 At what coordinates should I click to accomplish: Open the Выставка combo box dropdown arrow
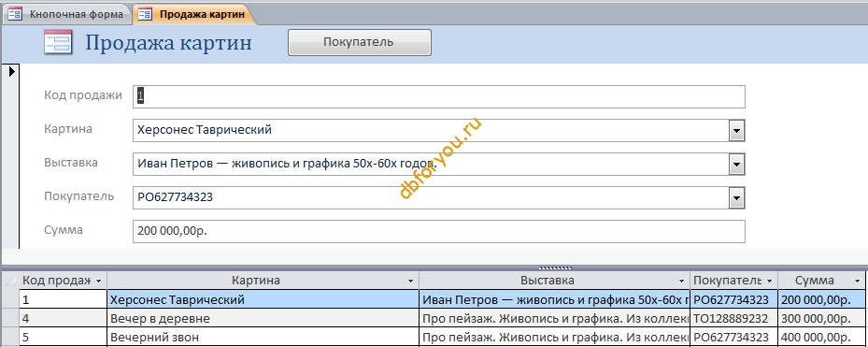pyautogui.click(x=737, y=166)
